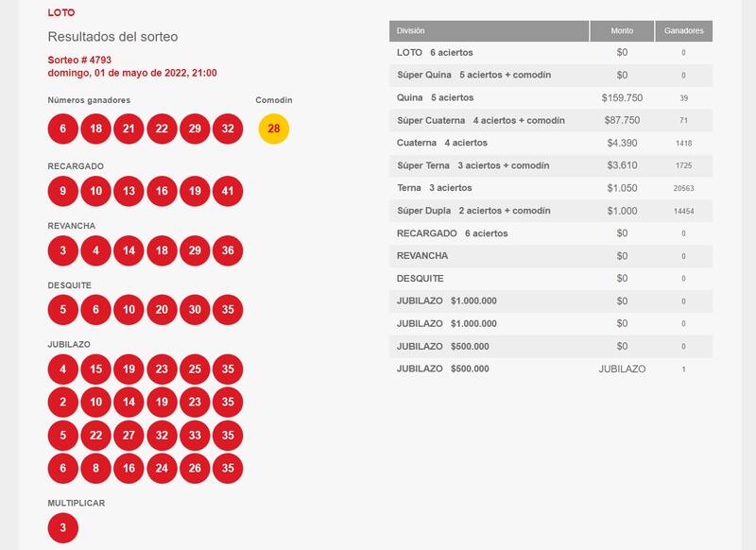Screen dimensions: 756x550
Task: Select ball 36 in the REVANCHA row
Action: [228, 252]
